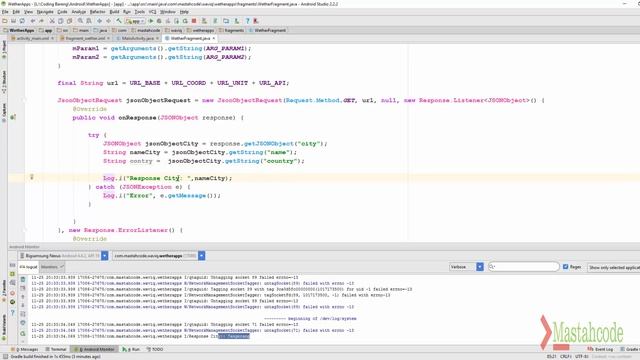
Task: Click the Replace icon in toolbar
Action: click(x=89, y=21)
